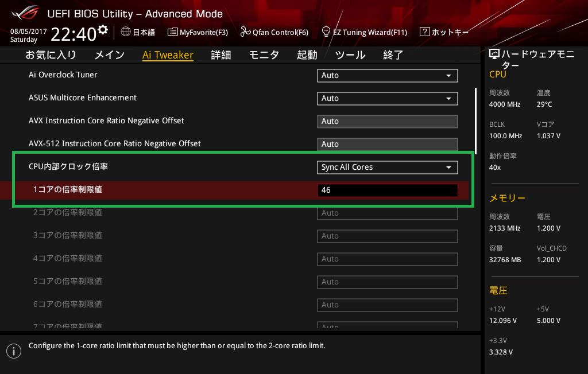The image size is (588, 374).
Task: Open the Ai Overclock Tuner dropdown
Action: pyautogui.click(x=387, y=76)
